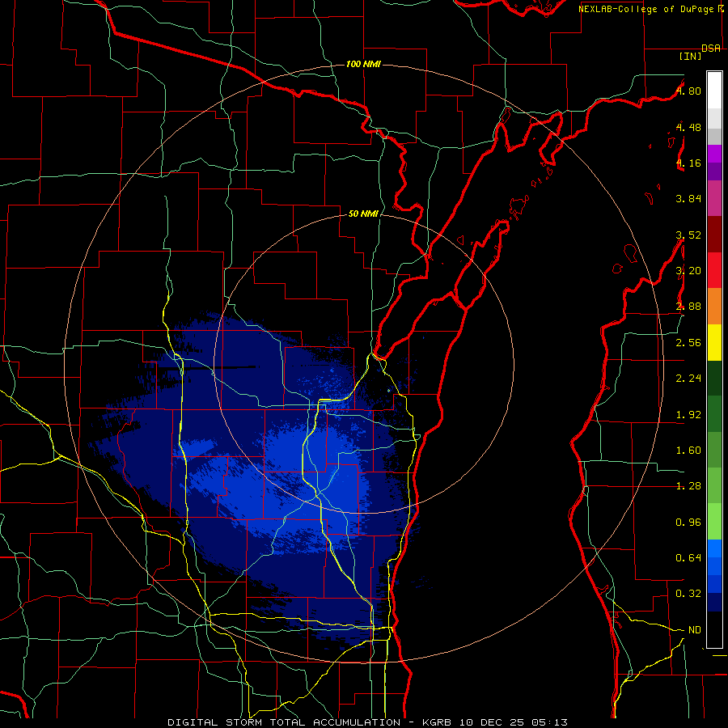Click the 4.16 legend value
Screen dimensions: 728x728
pyautogui.click(x=688, y=163)
